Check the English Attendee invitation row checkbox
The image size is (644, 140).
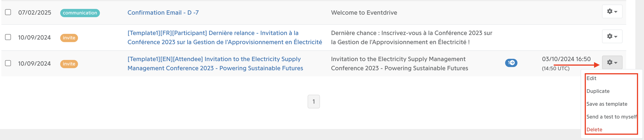(x=8, y=63)
